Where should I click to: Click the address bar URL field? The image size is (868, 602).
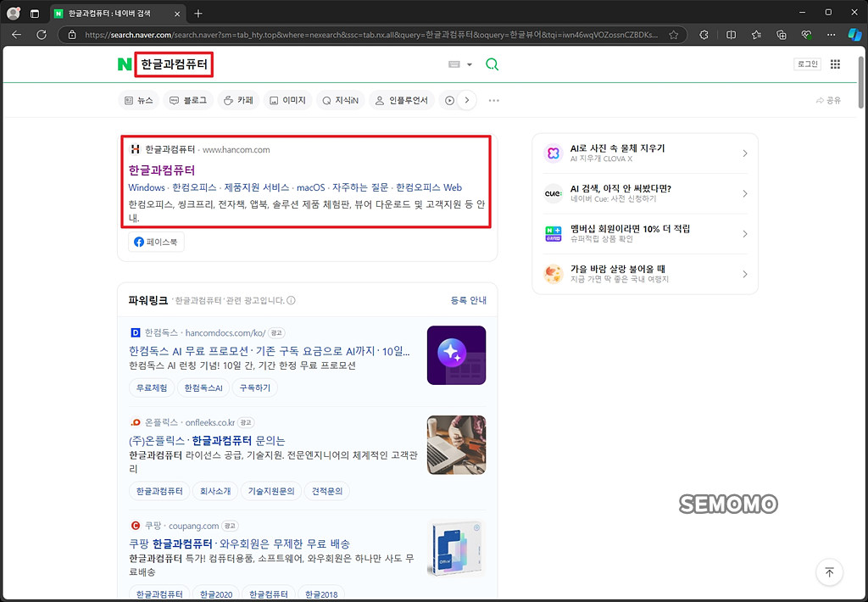371,35
